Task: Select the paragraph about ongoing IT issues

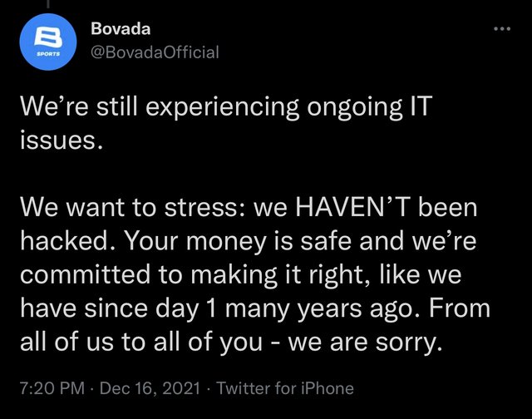Action: (226, 123)
